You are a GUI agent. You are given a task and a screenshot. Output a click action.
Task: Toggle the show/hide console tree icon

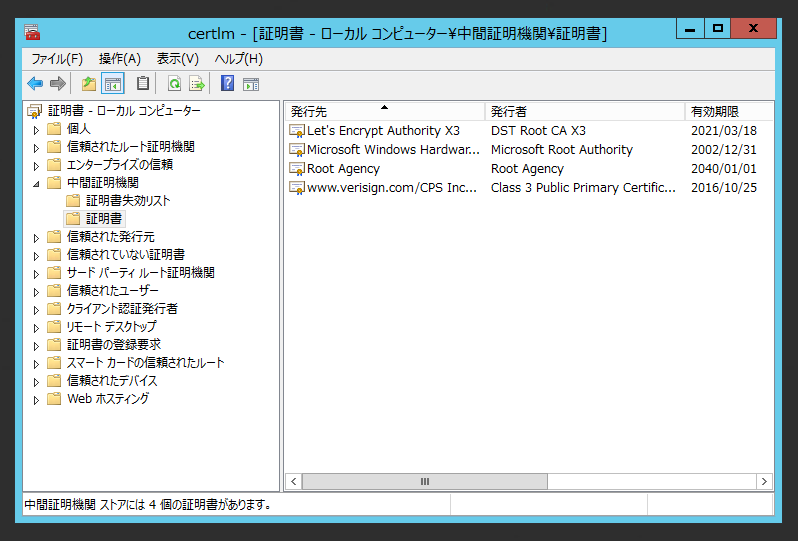(x=113, y=83)
